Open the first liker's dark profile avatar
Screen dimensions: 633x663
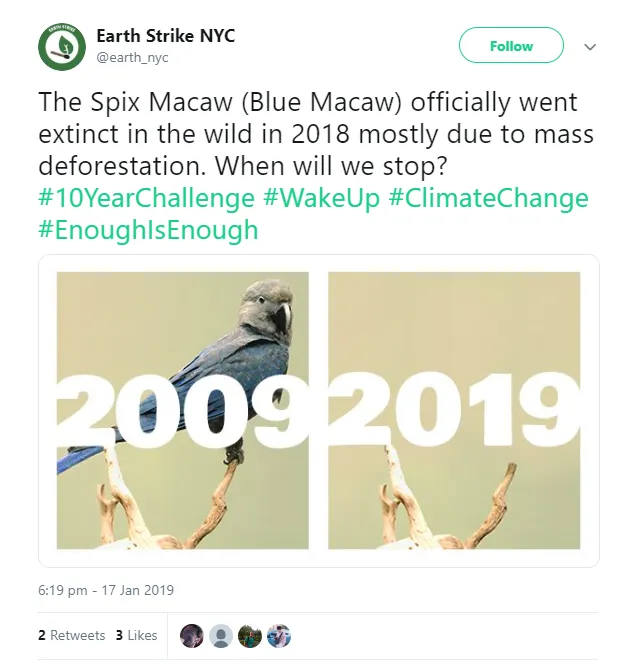(x=192, y=636)
